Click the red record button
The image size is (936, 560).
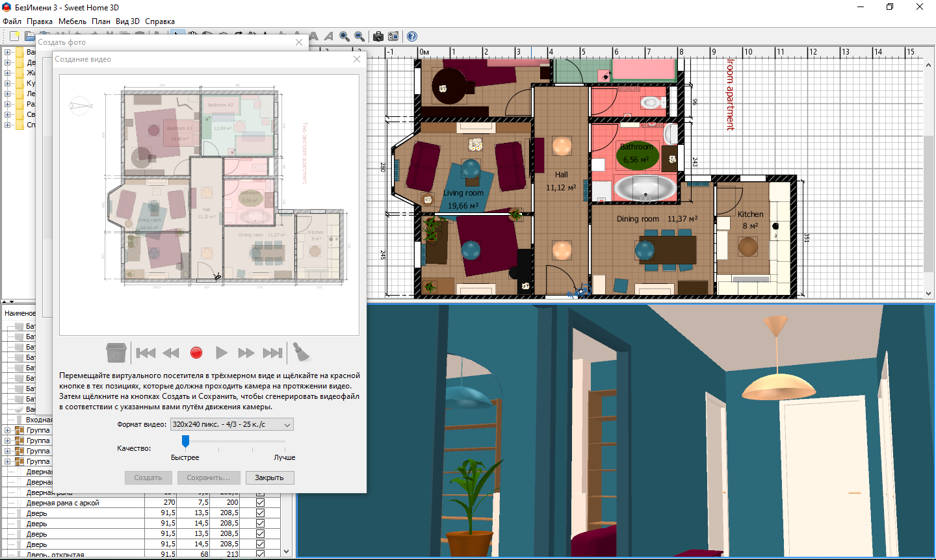tap(196, 353)
